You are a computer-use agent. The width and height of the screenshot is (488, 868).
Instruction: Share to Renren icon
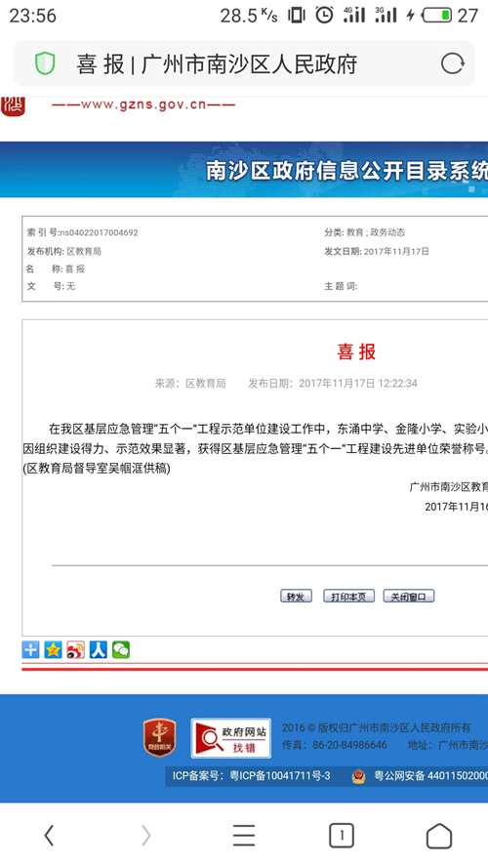(98, 649)
